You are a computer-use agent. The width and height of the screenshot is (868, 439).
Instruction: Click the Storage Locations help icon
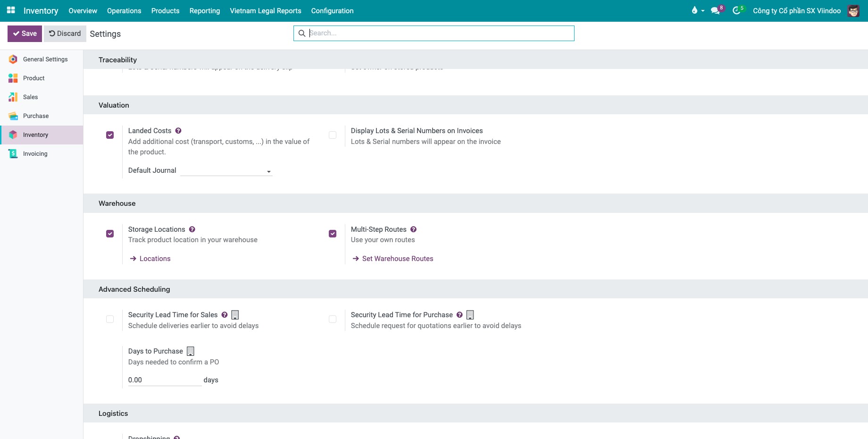(x=192, y=229)
